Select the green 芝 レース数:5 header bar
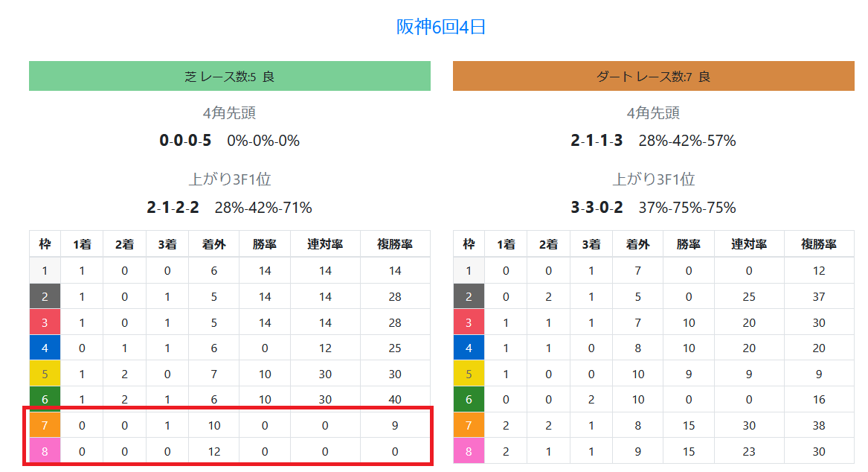 pos(230,76)
